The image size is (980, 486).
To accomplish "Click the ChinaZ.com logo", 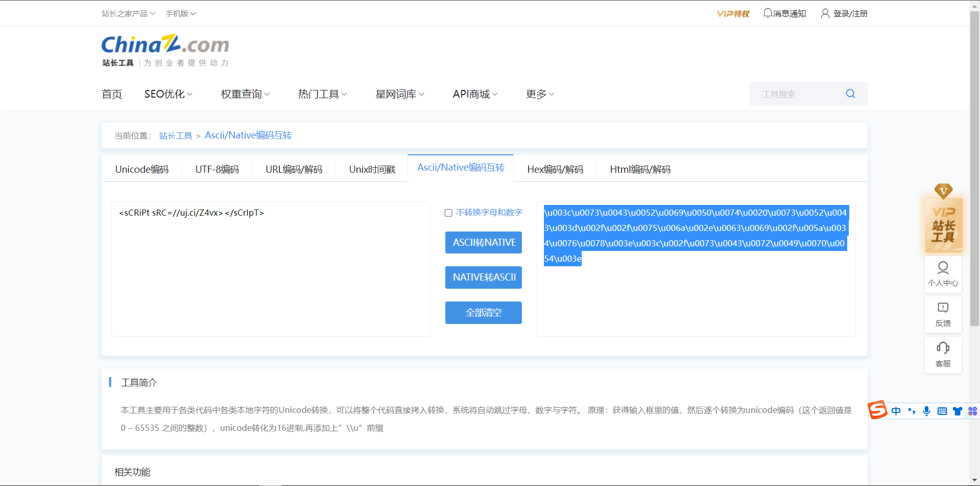I will point(165,50).
